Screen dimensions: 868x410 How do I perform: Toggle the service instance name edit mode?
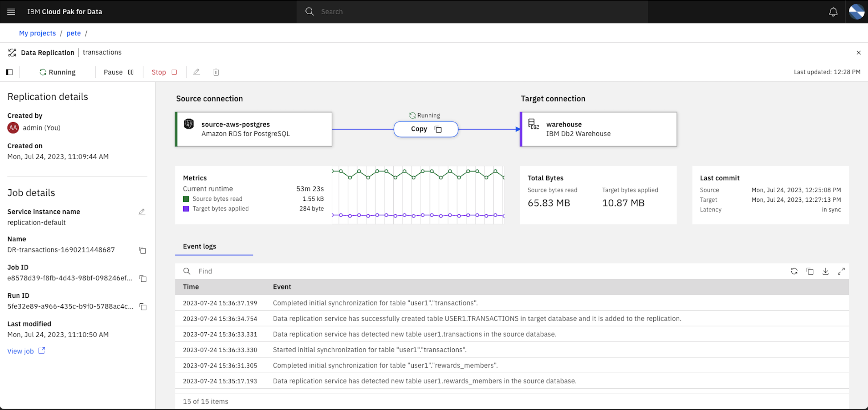(142, 212)
